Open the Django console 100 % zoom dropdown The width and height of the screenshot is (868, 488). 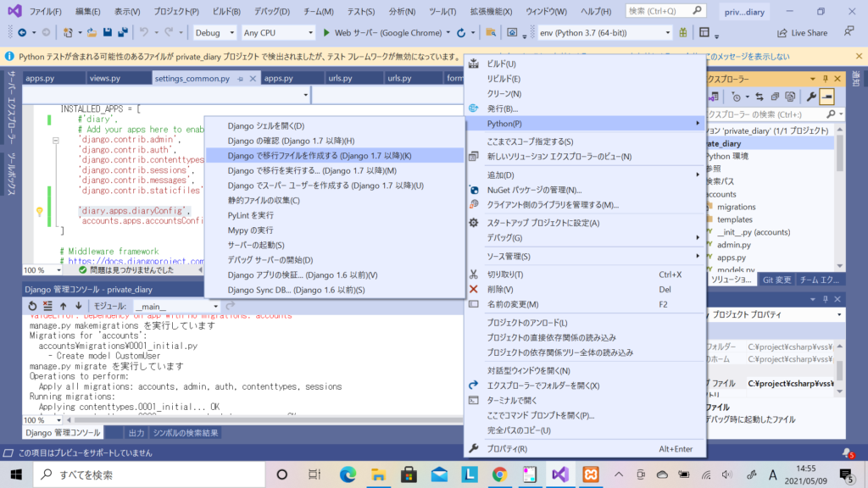(42, 420)
